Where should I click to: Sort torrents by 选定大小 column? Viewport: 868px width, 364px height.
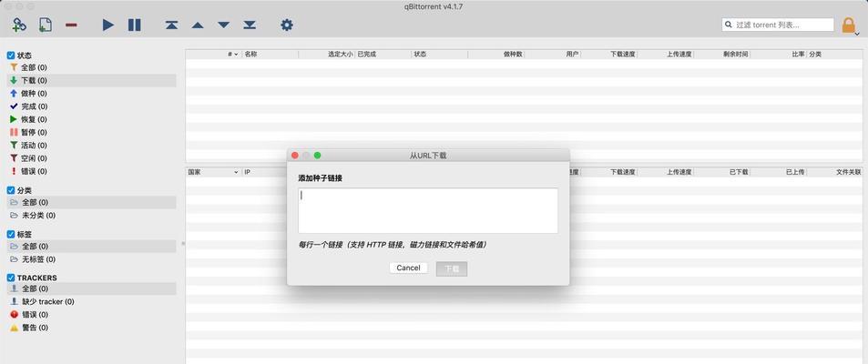point(327,55)
